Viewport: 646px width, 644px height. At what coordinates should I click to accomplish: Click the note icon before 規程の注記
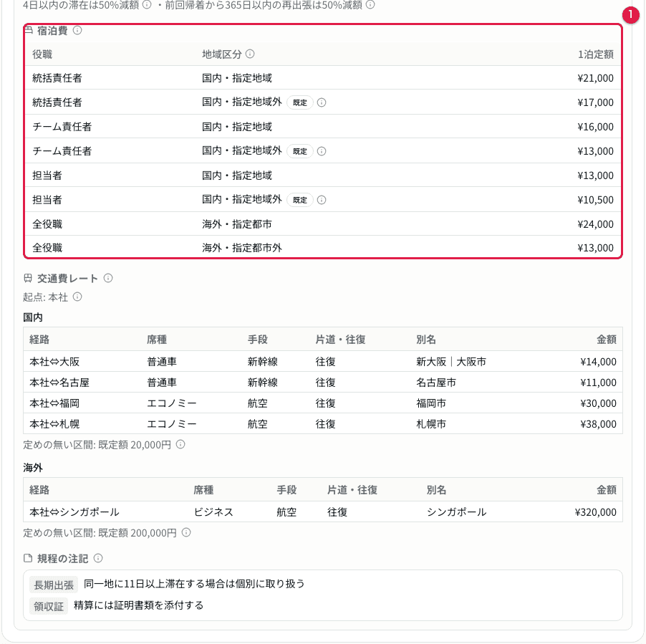(x=28, y=558)
